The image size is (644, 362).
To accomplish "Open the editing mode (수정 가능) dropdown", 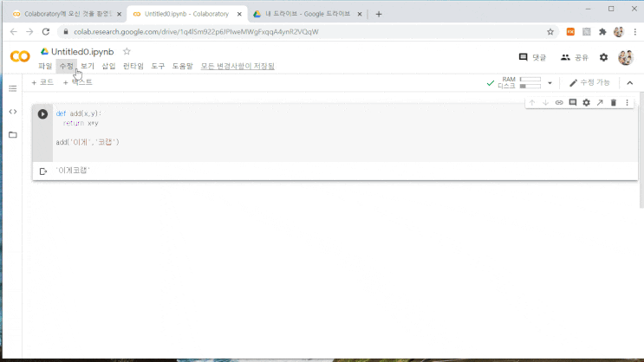I will coord(589,82).
